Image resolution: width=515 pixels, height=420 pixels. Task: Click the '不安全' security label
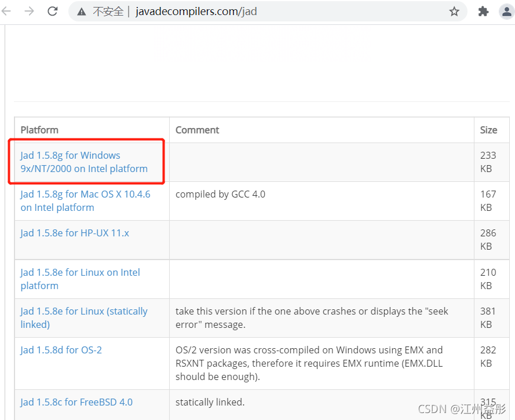pos(108,12)
